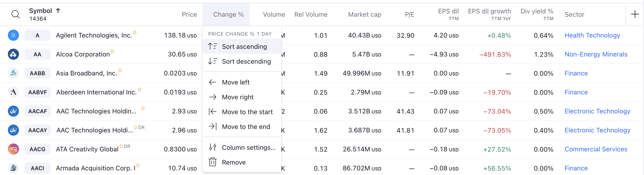Screen dimensions: 644x175
Task: Open Electronic Technology link in AACAF row
Action: coord(597,111)
